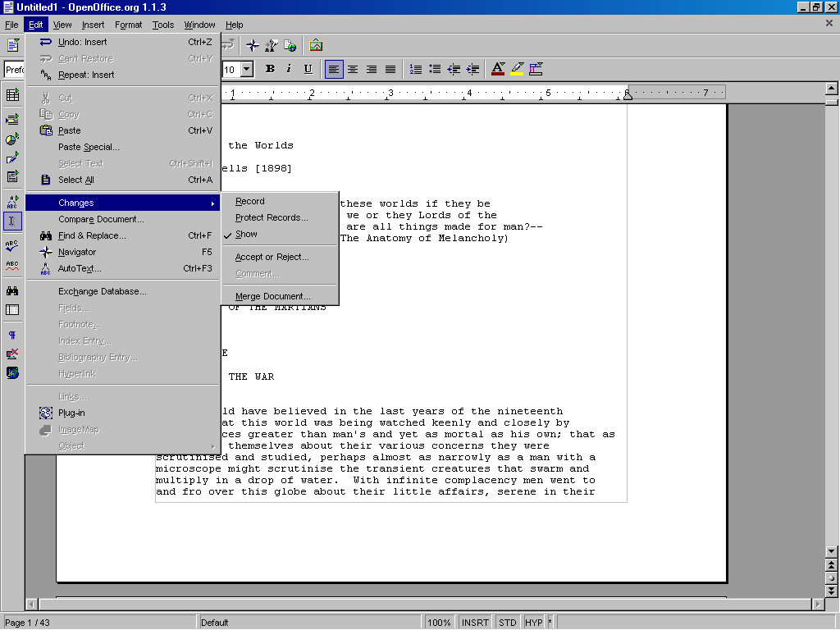Click the Italic formatting icon
This screenshot has width=840, height=630.
point(289,70)
